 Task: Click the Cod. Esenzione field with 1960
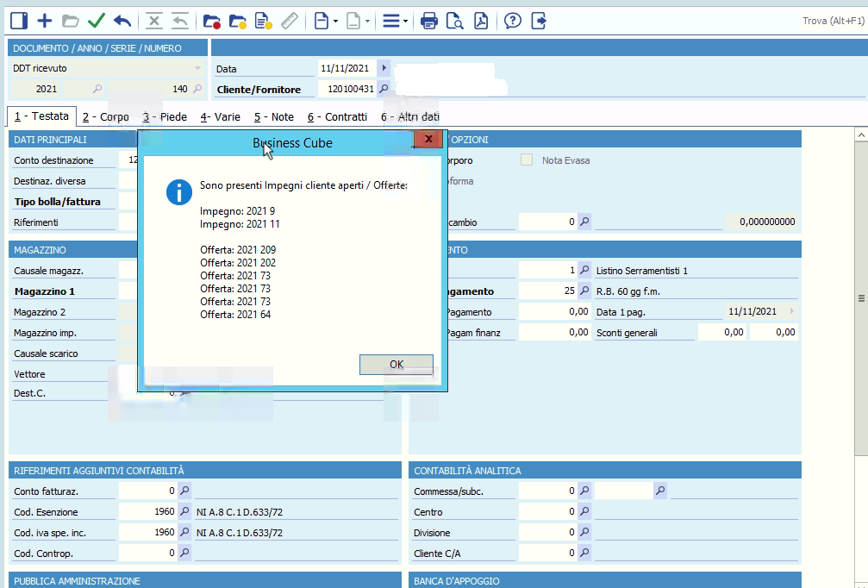pos(147,511)
